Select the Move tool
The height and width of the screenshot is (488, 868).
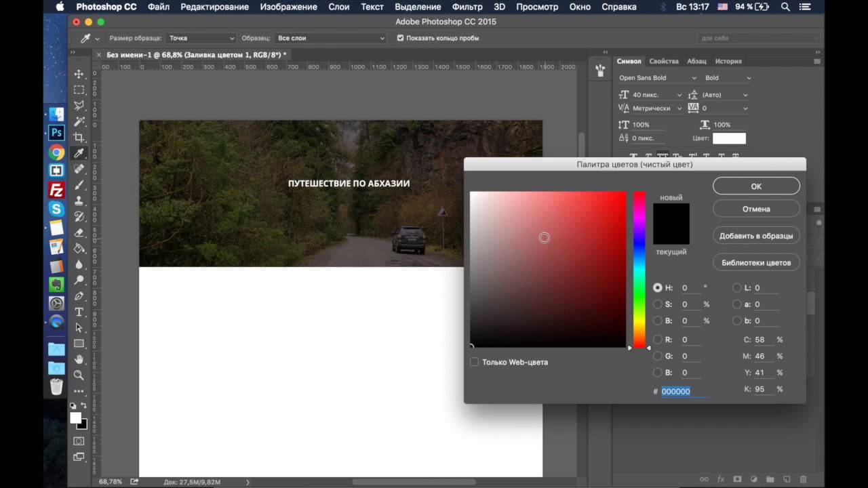(x=79, y=74)
